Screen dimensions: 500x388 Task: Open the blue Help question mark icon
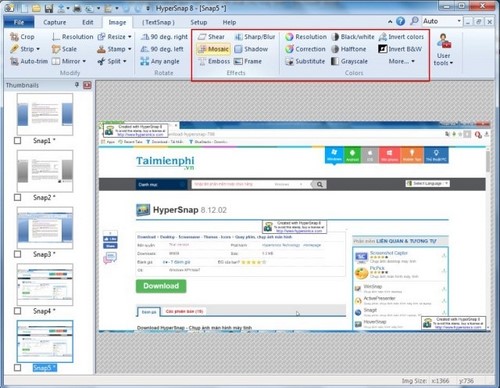click(400, 21)
